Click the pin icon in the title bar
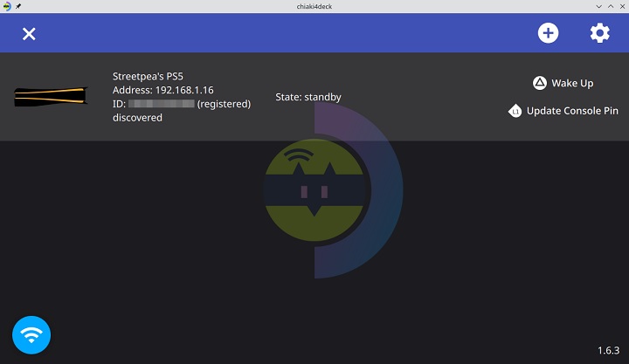Viewport: 629px width, 364px height. [x=18, y=6]
